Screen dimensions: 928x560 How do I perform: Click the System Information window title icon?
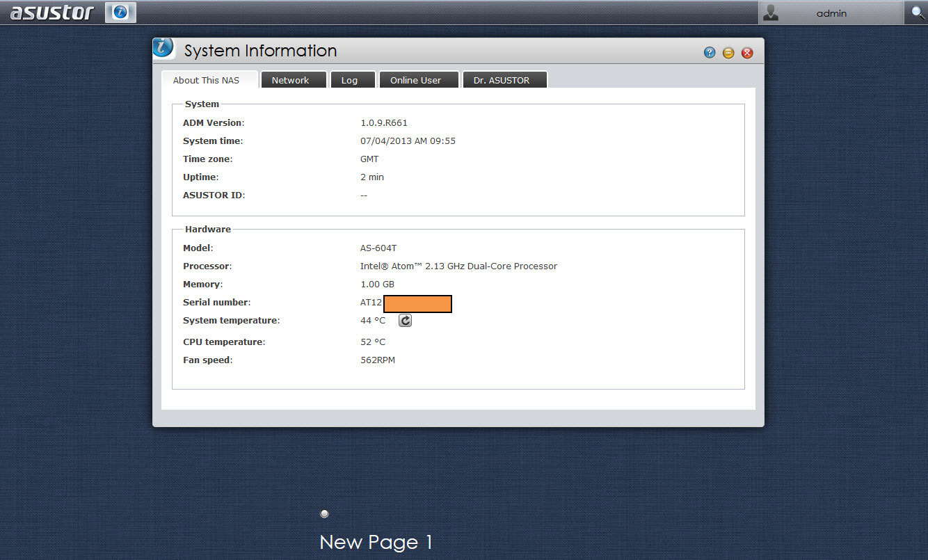tap(163, 49)
